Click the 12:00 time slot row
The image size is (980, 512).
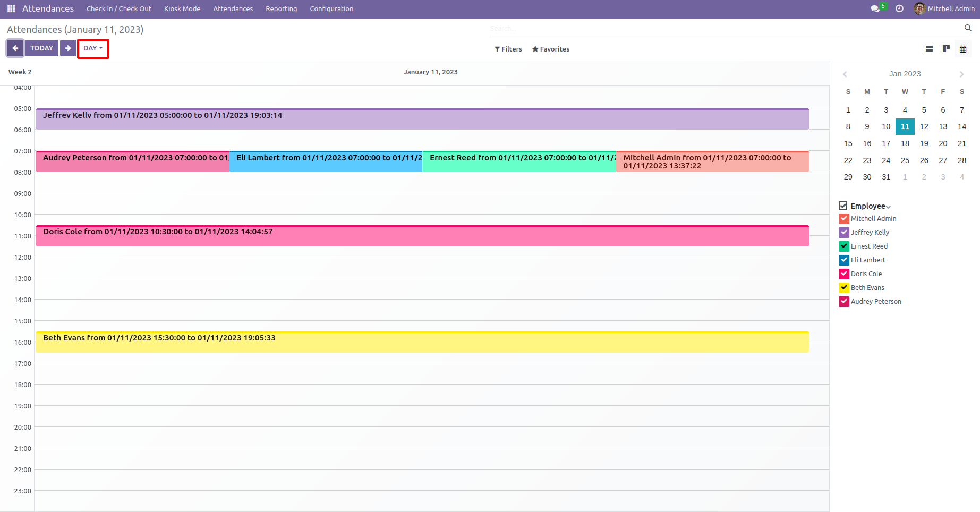coord(432,268)
